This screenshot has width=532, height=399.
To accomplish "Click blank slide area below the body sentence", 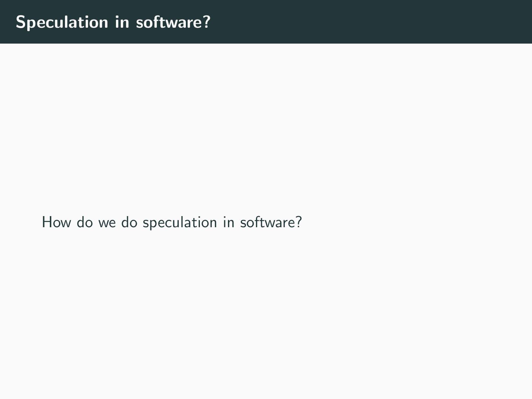I will [259, 314].
